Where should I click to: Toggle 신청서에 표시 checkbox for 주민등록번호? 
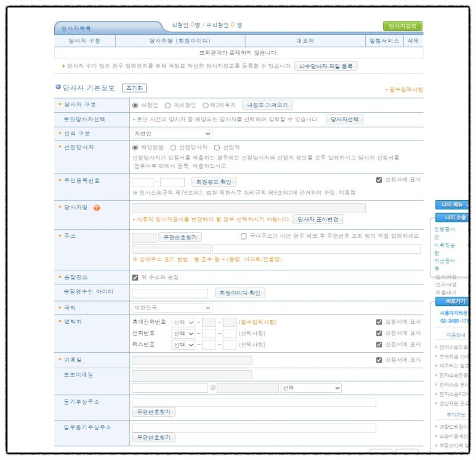click(379, 180)
